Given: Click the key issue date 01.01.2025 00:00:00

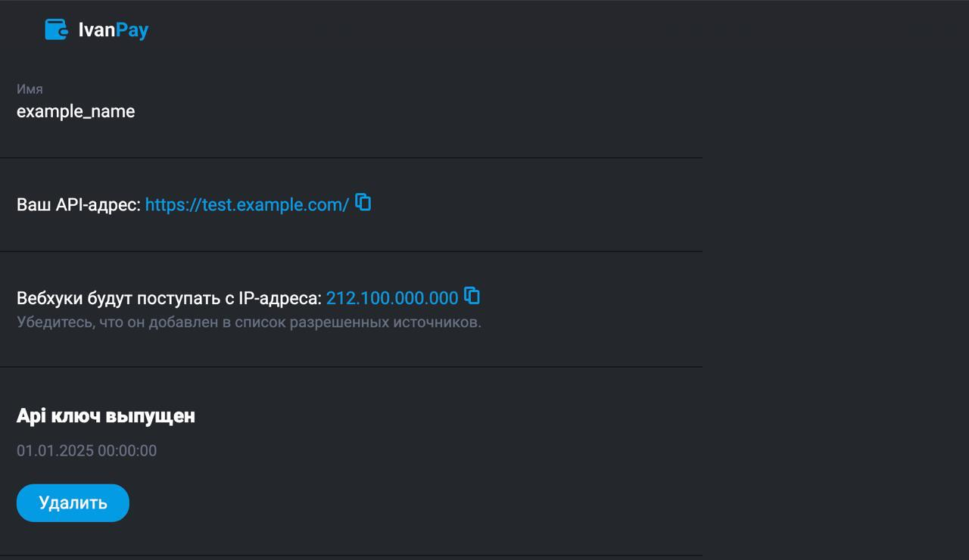Looking at the screenshot, I should click(x=86, y=451).
